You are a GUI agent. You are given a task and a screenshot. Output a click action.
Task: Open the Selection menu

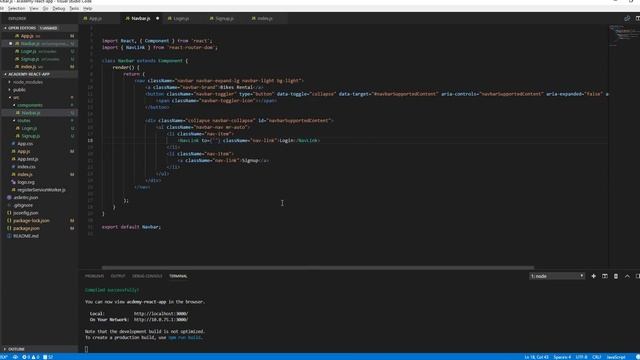click(x=17, y=8)
